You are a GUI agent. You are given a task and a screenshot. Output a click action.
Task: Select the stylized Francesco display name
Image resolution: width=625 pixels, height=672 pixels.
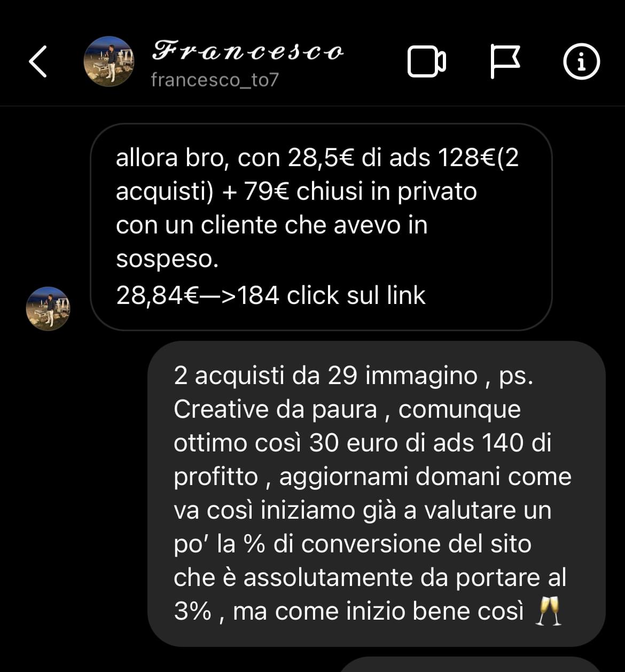coord(247,51)
